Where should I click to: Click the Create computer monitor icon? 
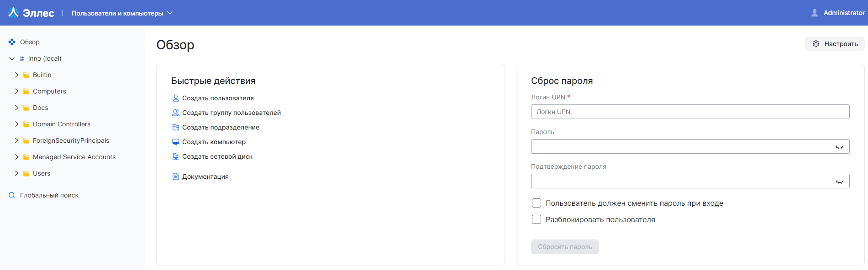[175, 142]
